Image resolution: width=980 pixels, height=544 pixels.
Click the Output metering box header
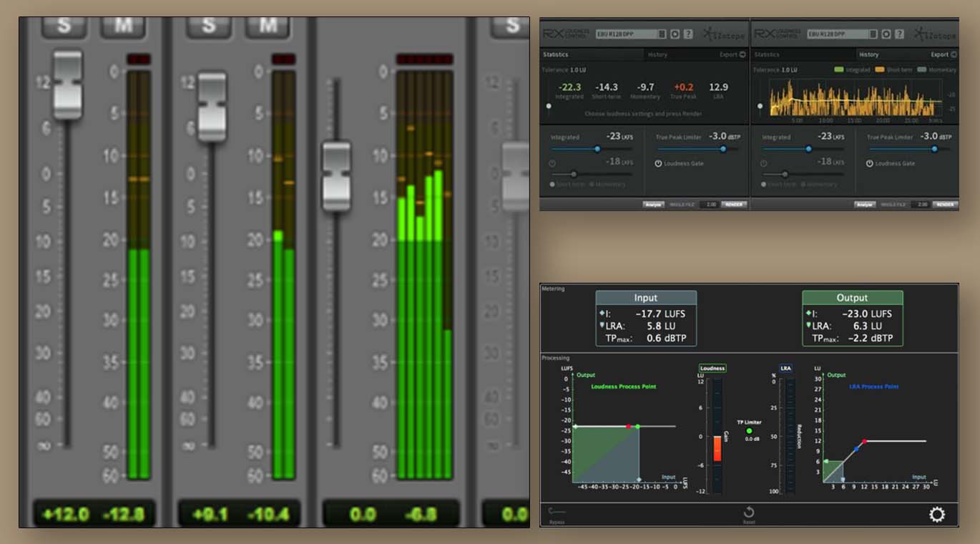click(x=852, y=298)
